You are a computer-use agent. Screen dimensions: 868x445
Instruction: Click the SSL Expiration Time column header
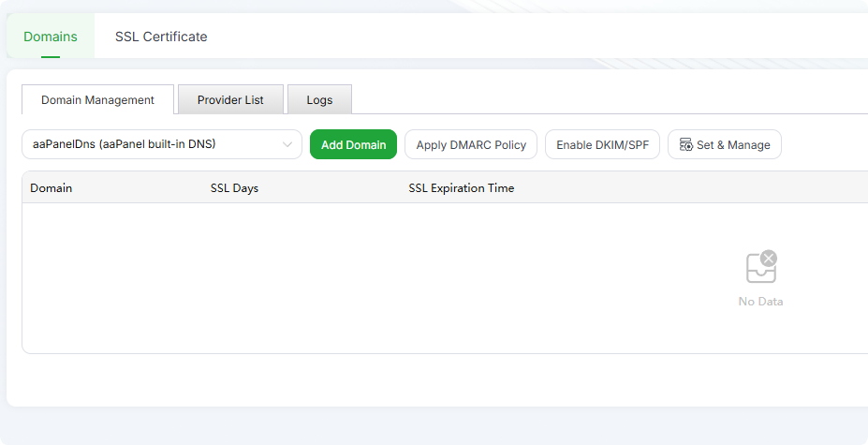point(461,188)
